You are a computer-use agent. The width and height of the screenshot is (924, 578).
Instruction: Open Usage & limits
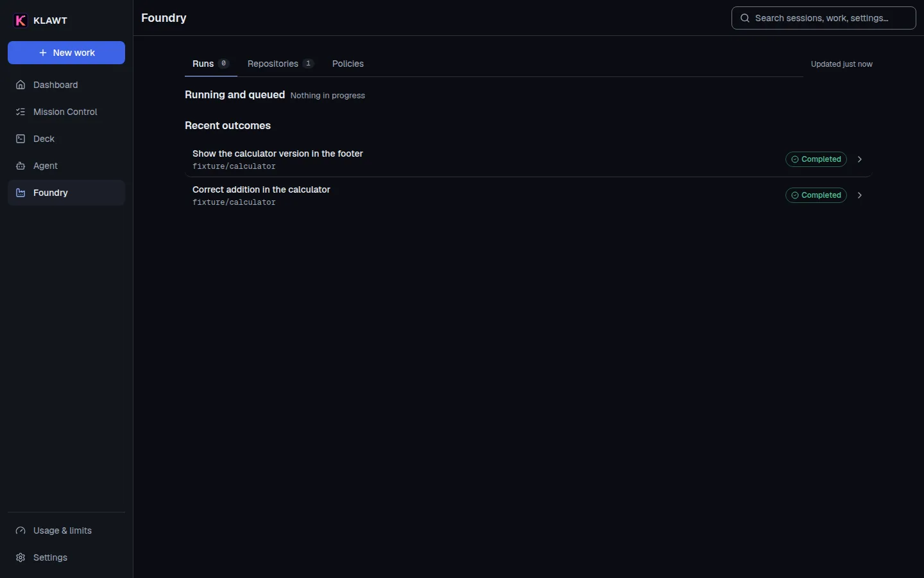tap(66, 530)
